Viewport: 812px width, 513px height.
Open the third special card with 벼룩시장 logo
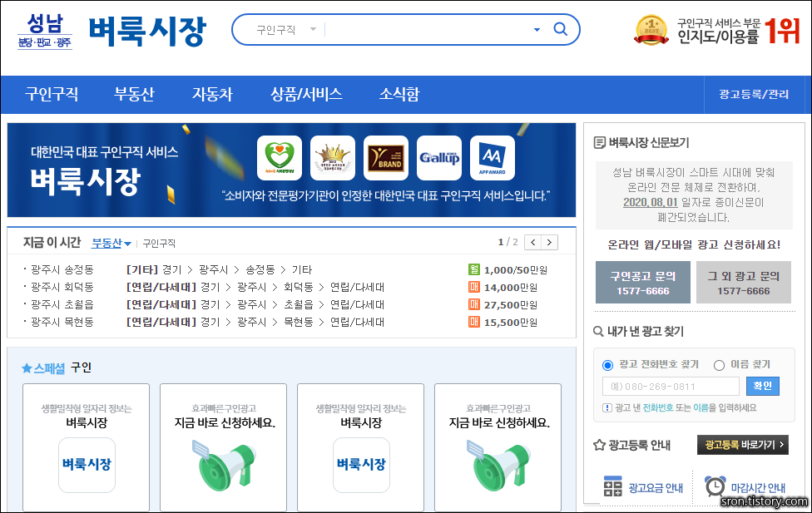coord(360,447)
